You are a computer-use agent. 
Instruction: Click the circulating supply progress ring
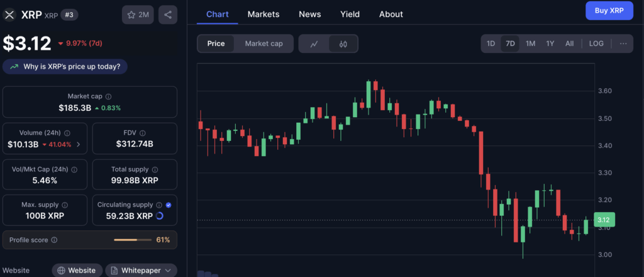(159, 216)
